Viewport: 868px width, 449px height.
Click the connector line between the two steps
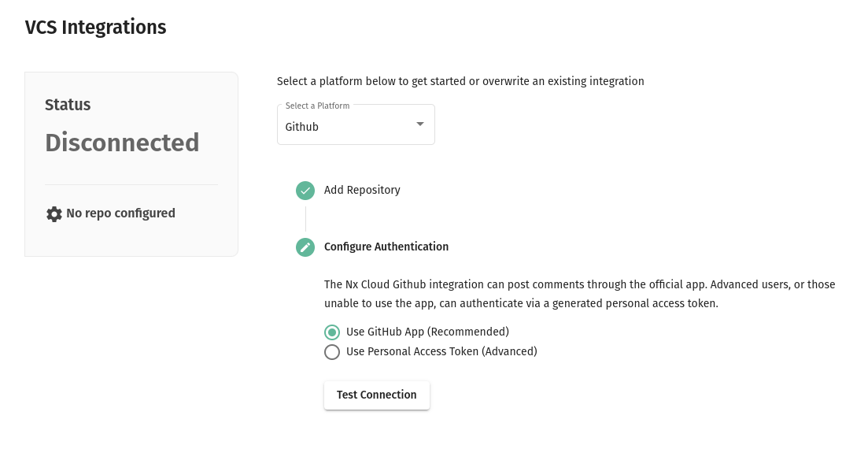click(x=305, y=218)
